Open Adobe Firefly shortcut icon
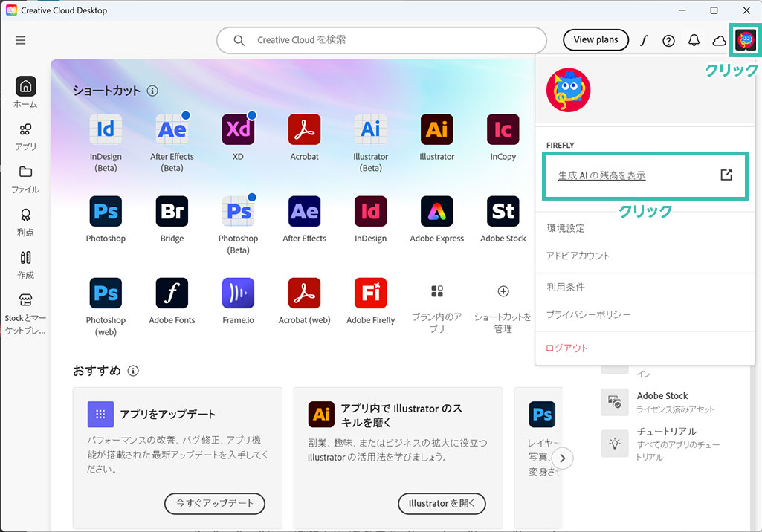 [x=370, y=293]
